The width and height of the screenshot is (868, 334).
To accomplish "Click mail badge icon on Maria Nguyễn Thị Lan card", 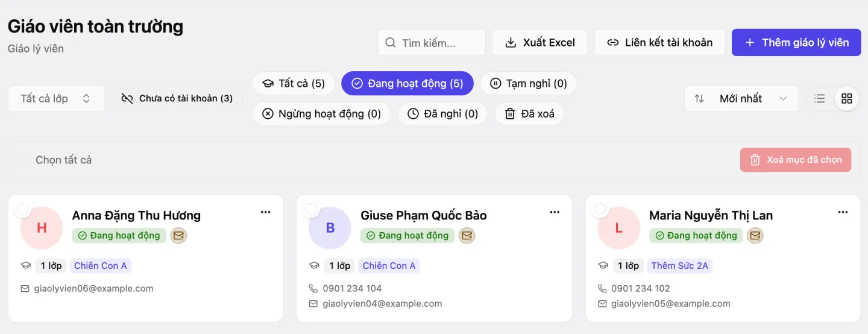I will 756,236.
